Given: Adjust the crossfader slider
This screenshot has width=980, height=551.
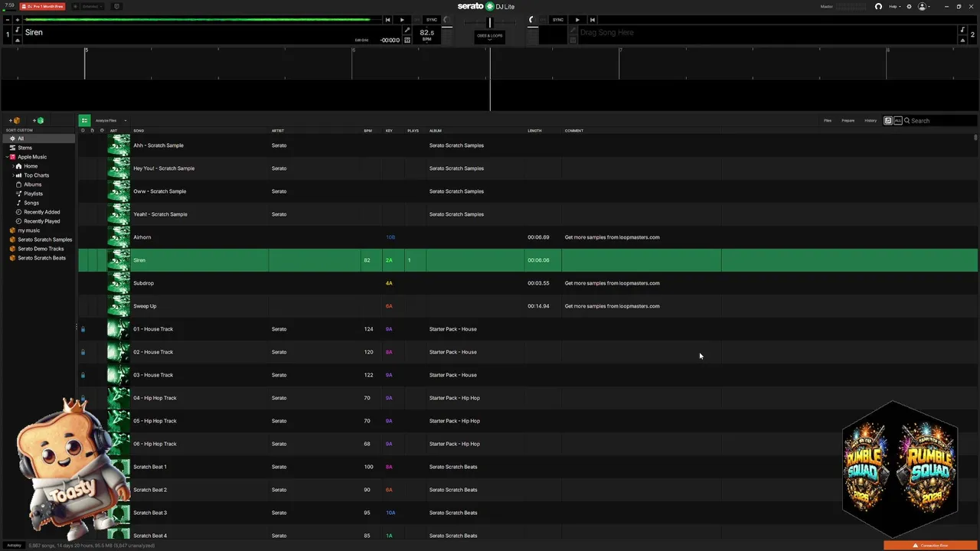Looking at the screenshot, I should pyautogui.click(x=490, y=22).
